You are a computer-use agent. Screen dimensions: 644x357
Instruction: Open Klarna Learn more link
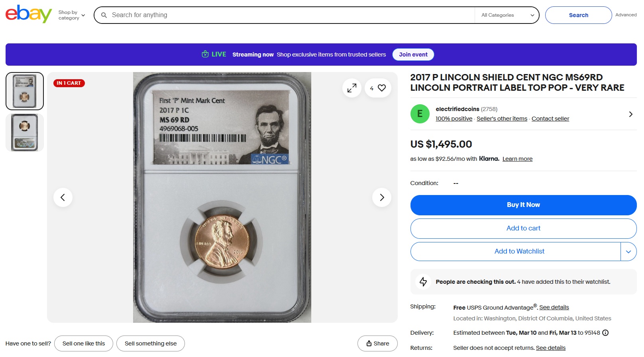pyautogui.click(x=517, y=159)
